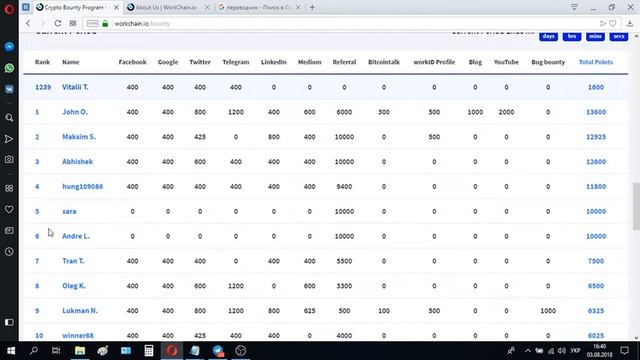The width and height of the screenshot is (640, 360).
Task: Open Maksim S. profile name
Action: (x=79, y=137)
